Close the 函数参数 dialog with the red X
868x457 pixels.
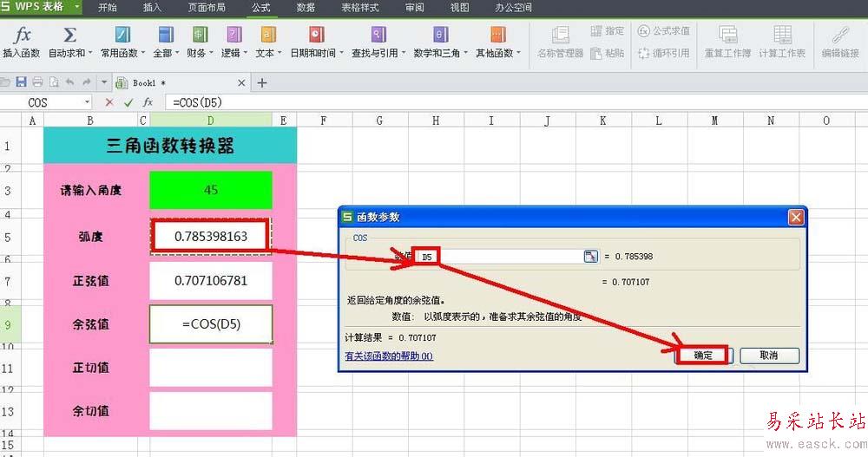point(795,217)
